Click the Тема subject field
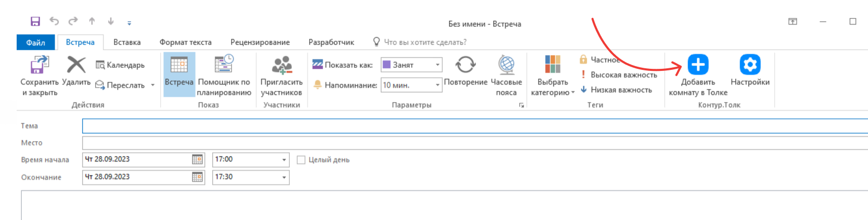Image resolution: width=868 pixels, height=220 pixels. 475,126
